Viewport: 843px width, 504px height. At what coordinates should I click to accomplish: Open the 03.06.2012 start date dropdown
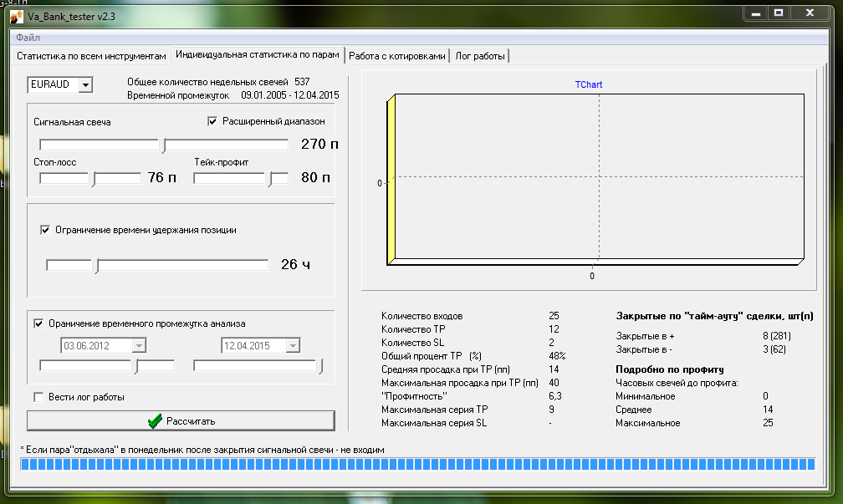coord(139,345)
